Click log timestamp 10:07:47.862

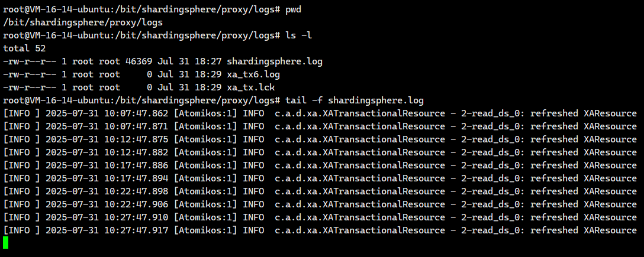(x=136, y=113)
